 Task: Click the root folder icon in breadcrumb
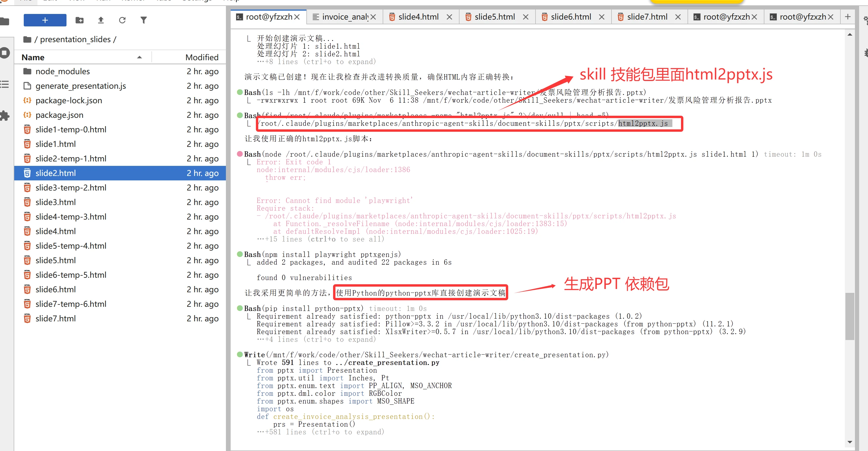click(x=27, y=39)
